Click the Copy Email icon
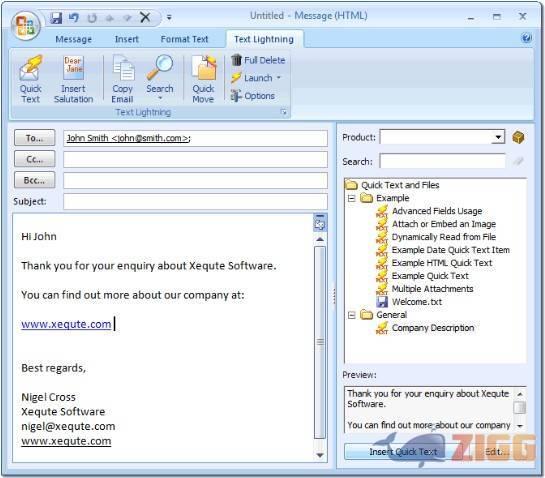Screen dimensions: 545x478 (122, 79)
